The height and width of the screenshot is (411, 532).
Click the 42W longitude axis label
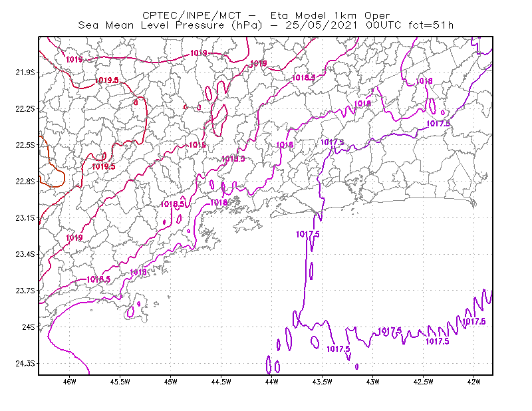coord(474,382)
